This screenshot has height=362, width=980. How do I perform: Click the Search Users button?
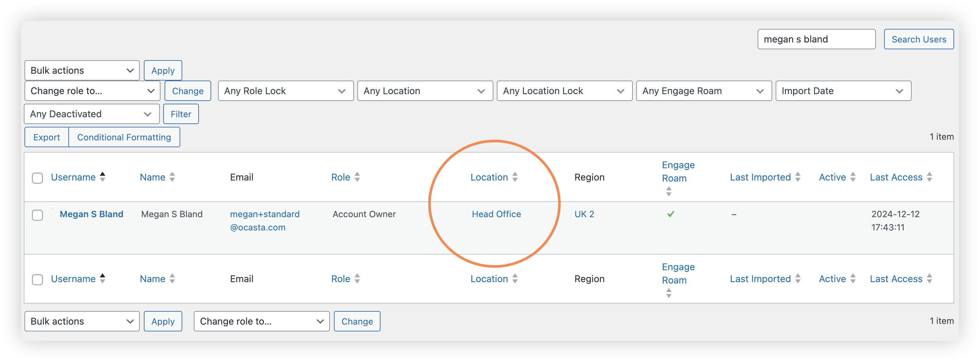tap(919, 39)
